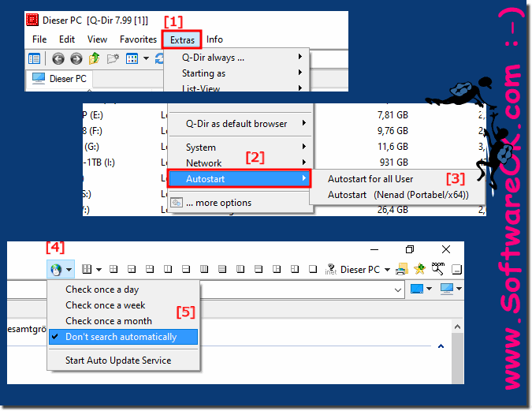532x411 pixels.
Task: Open the Info menu
Action: (214, 39)
